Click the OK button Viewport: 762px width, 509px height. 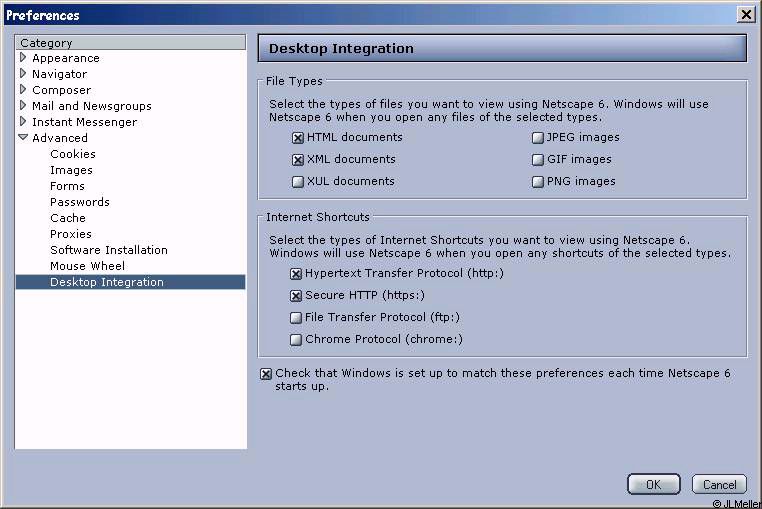pyautogui.click(x=654, y=484)
